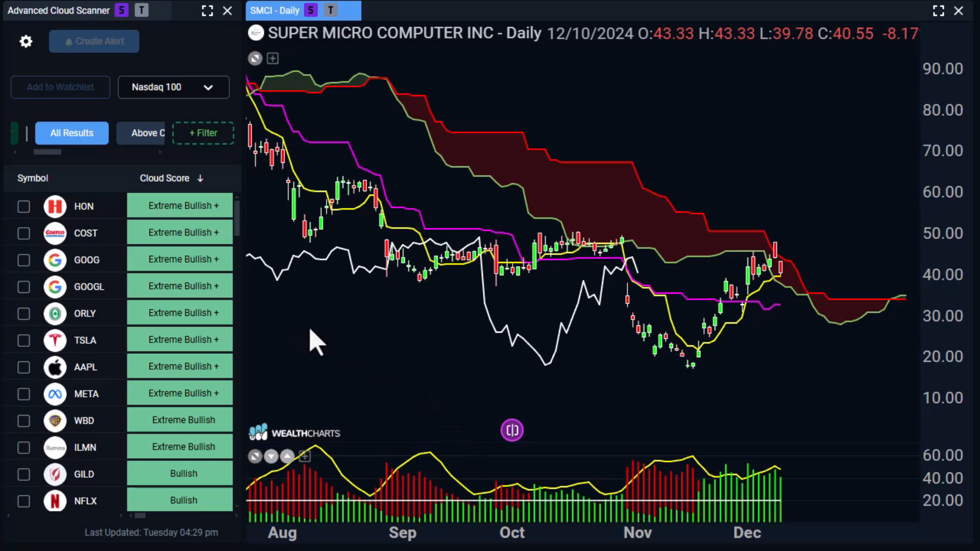The width and height of the screenshot is (980, 551).
Task: Click the GOOGL Google logo icon
Action: 55,287
